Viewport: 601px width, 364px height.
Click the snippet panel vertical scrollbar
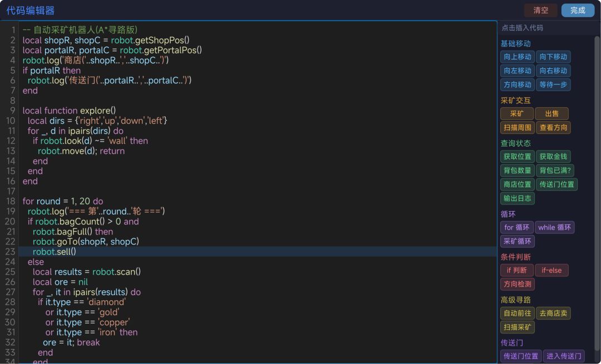pyautogui.click(x=597, y=199)
